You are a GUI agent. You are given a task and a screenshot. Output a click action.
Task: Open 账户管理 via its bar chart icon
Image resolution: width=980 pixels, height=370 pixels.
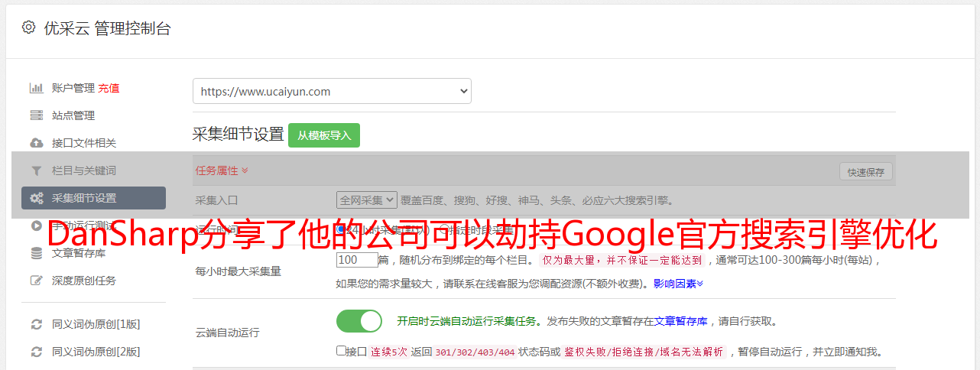pos(36,88)
